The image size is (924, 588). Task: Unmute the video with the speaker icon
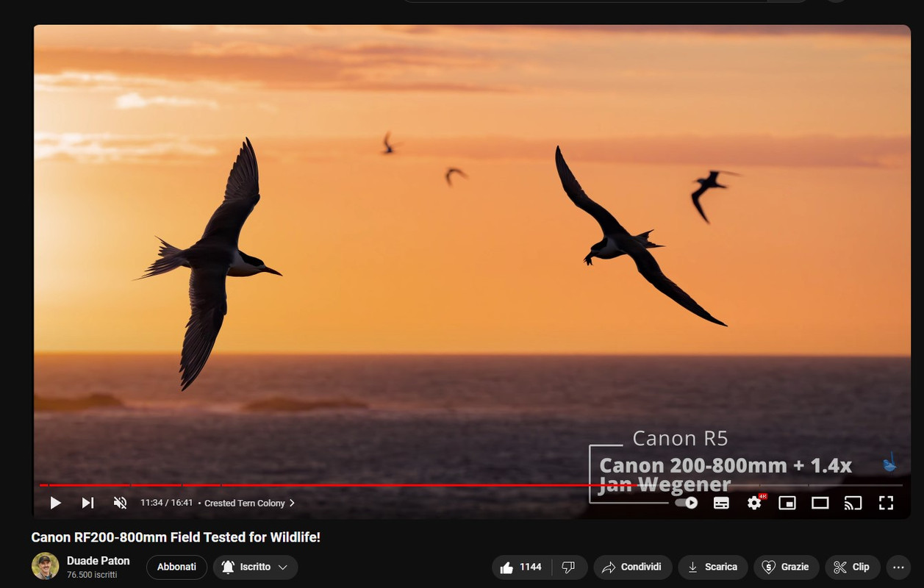120,503
